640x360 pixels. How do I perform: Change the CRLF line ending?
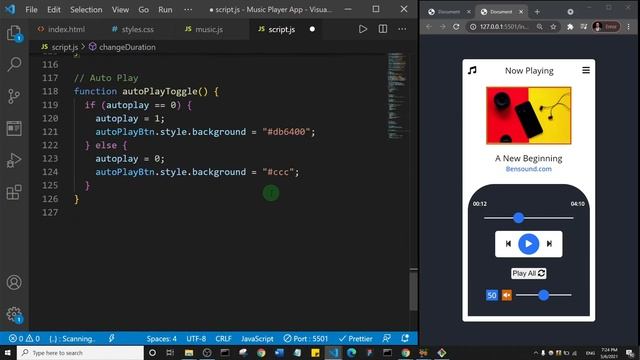click(223, 338)
